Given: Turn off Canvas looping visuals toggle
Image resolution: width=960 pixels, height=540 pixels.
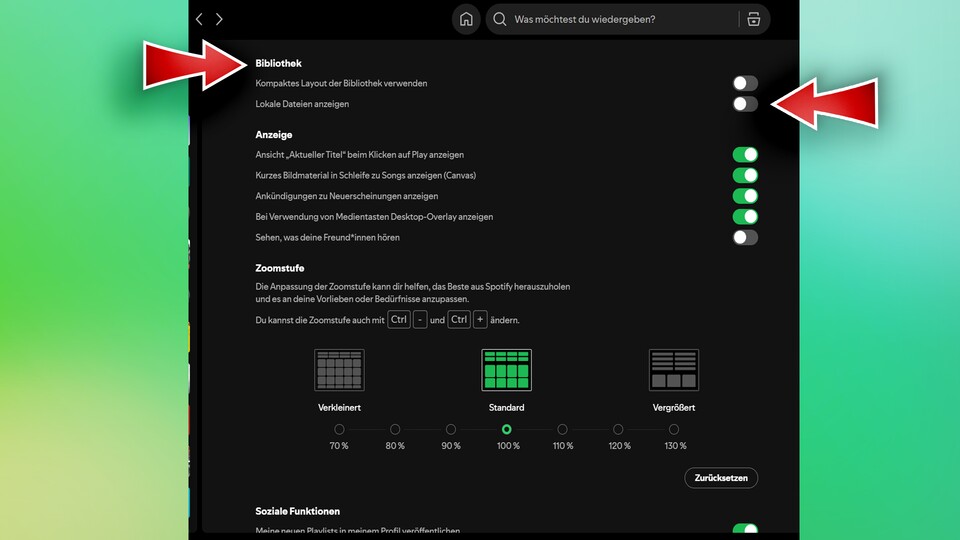Looking at the screenshot, I should pos(745,176).
